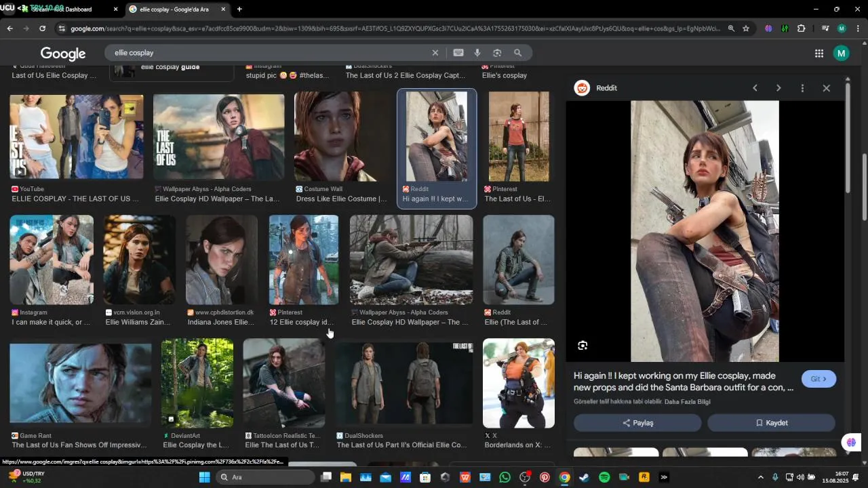Open the Costume Wall Dress Like Ellie image
The width and height of the screenshot is (868, 488).
click(x=342, y=138)
